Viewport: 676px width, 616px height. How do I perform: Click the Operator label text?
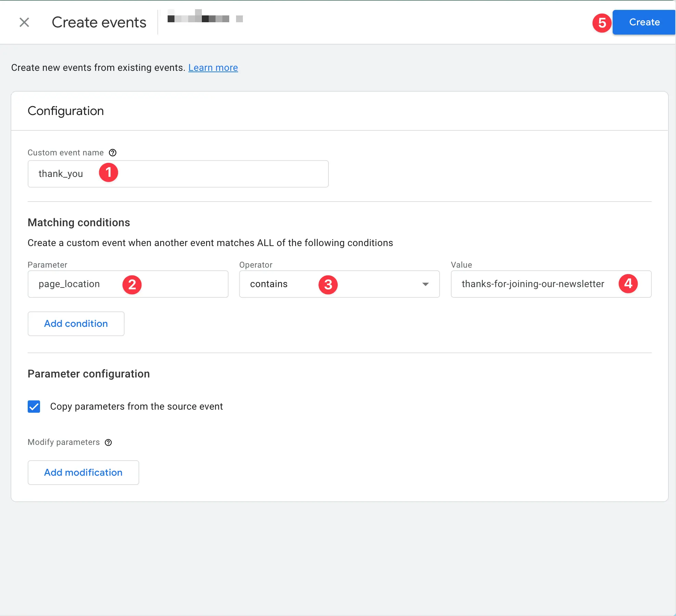[x=256, y=265]
